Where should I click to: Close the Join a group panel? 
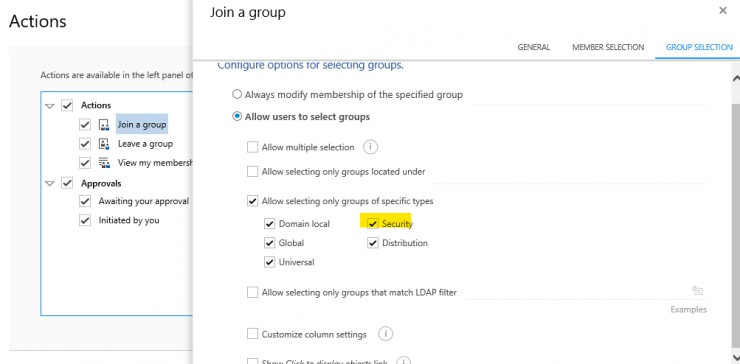coord(723,10)
